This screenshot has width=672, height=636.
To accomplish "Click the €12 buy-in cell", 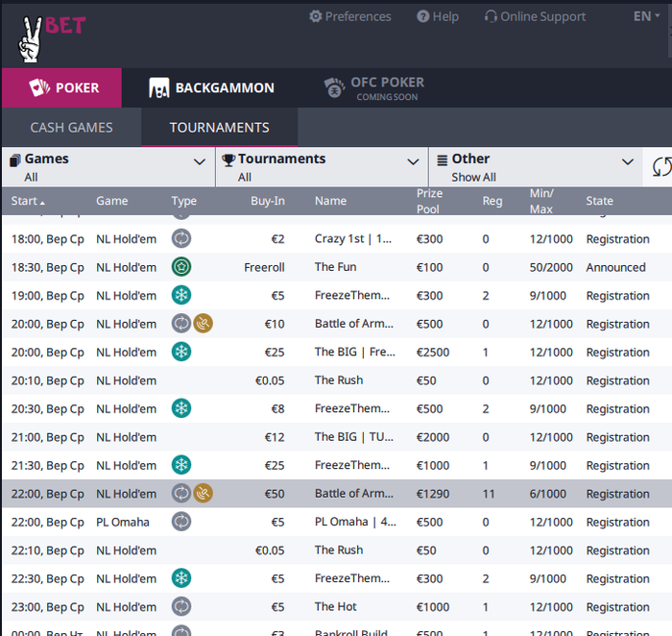I will pyautogui.click(x=275, y=437).
